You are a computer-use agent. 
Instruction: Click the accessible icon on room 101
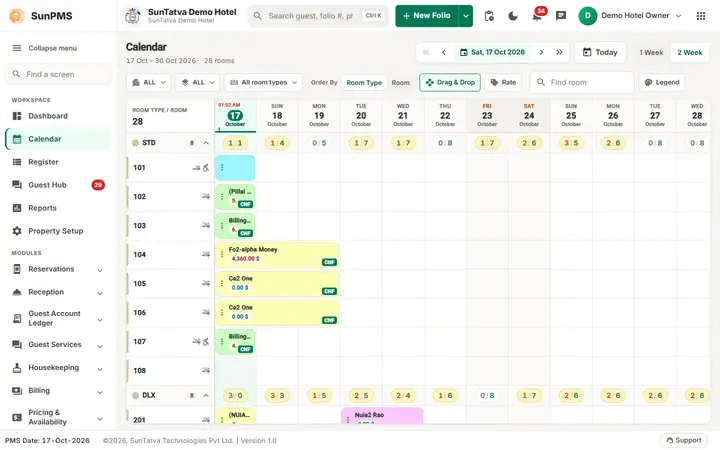coord(206,168)
